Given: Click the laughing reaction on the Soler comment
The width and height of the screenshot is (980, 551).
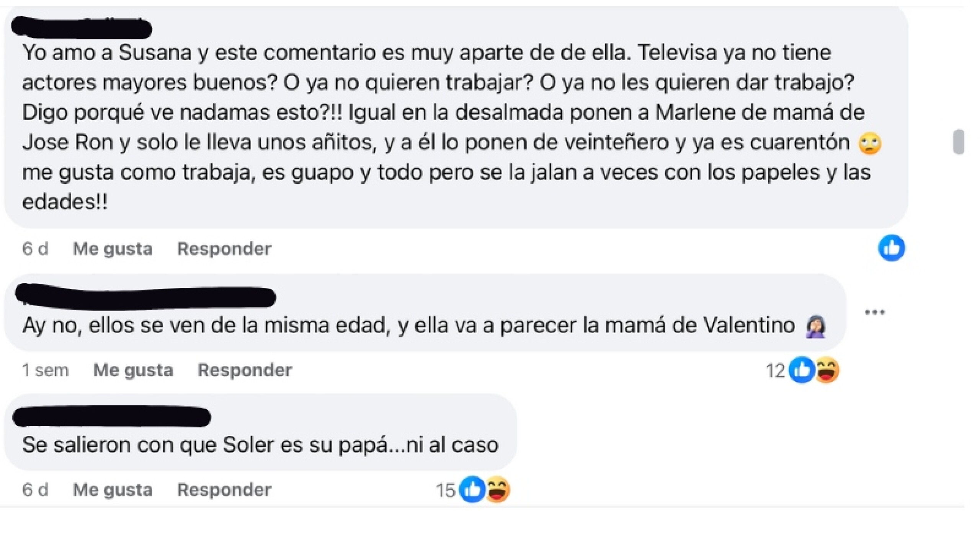Looking at the screenshot, I should [497, 489].
